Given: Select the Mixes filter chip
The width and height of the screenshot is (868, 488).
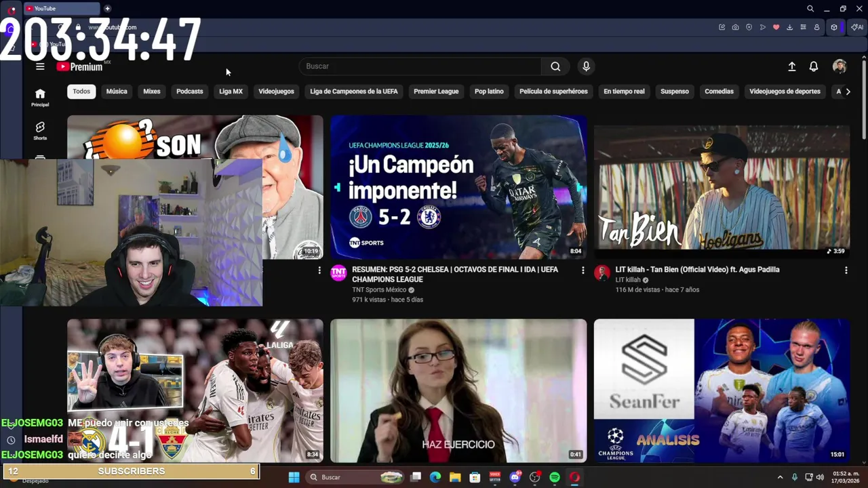Looking at the screenshot, I should pos(152,91).
